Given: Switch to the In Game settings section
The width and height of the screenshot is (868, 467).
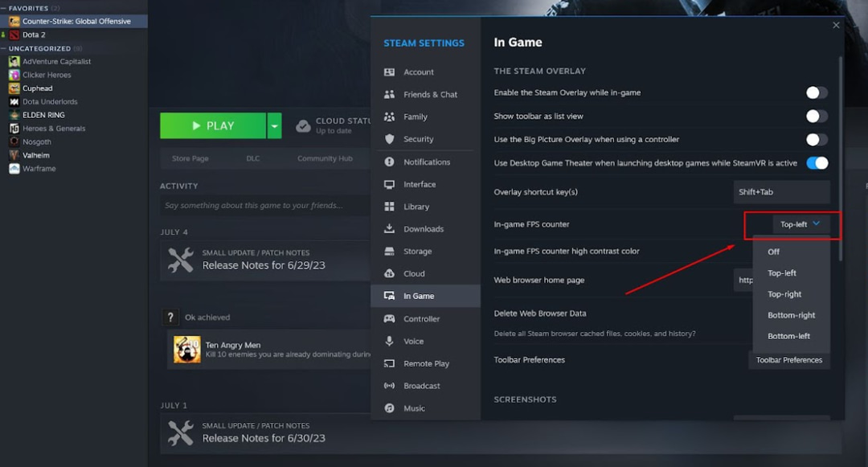Looking at the screenshot, I should click(x=417, y=296).
